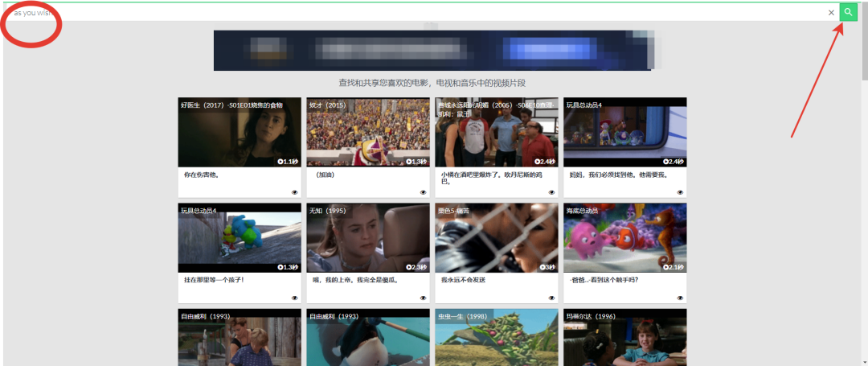
Task: Click the title '海底总动员'
Action: click(582, 211)
